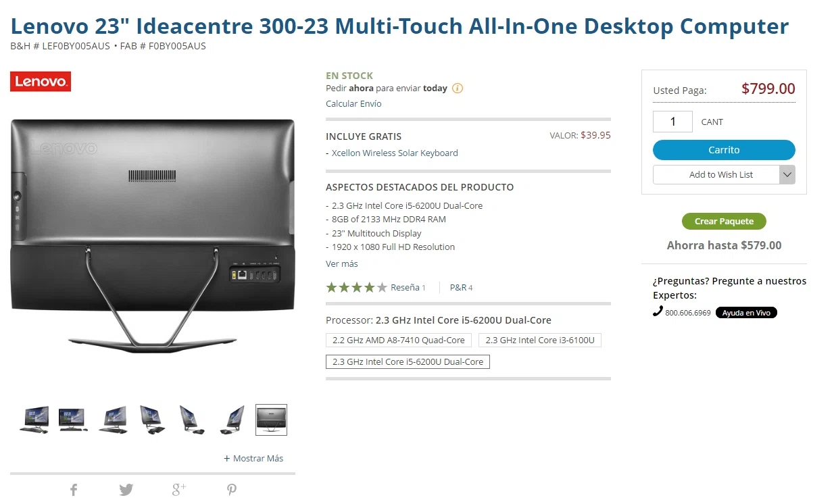The image size is (834, 504).
Task: Open Reseña 1 reviews
Action: (408, 288)
